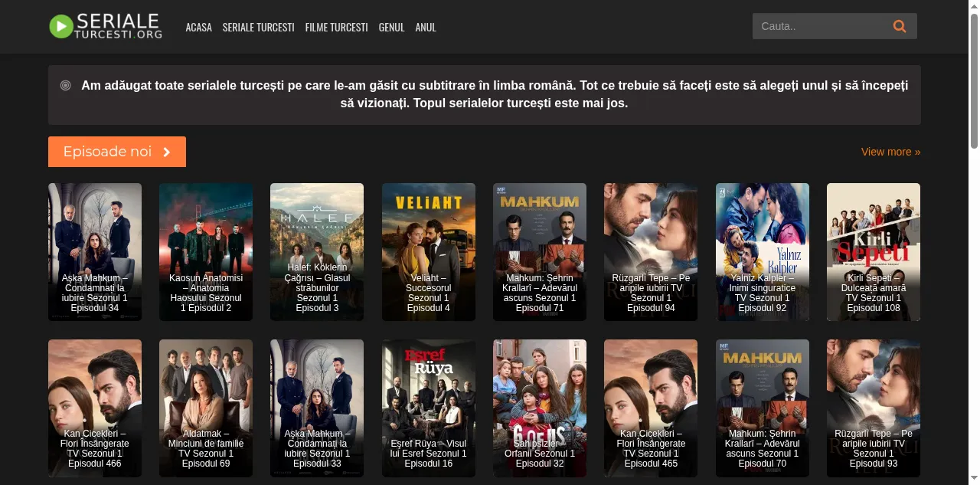Open the GENUL menu item

tap(391, 27)
